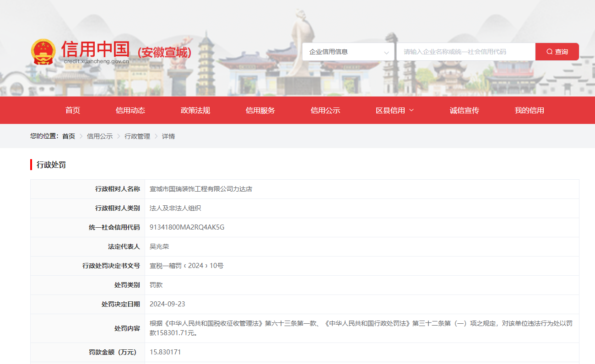Open the 信用公示 navigation item
595x364 pixels.
tap(325, 110)
